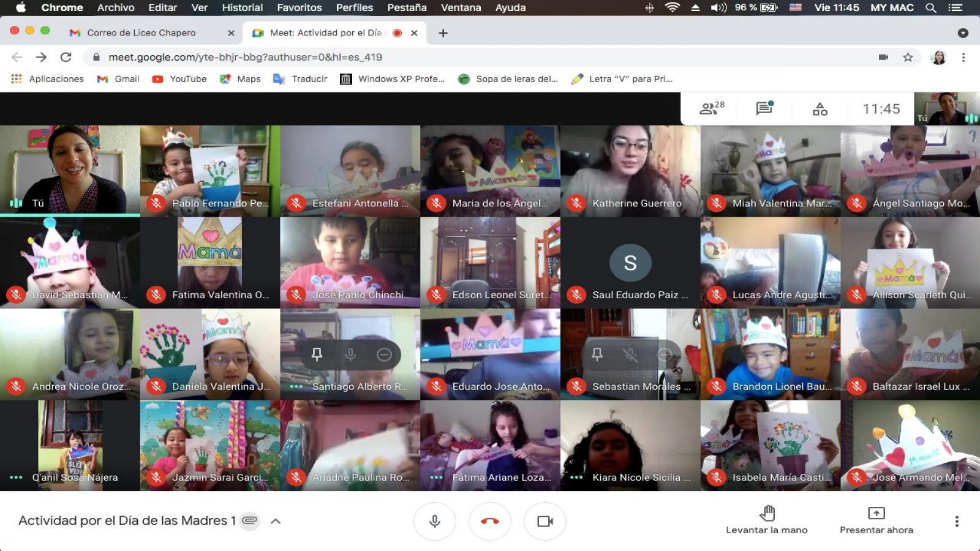Remove Santiago Alberto from call icon
Image resolution: width=980 pixels, height=551 pixels.
(x=384, y=354)
